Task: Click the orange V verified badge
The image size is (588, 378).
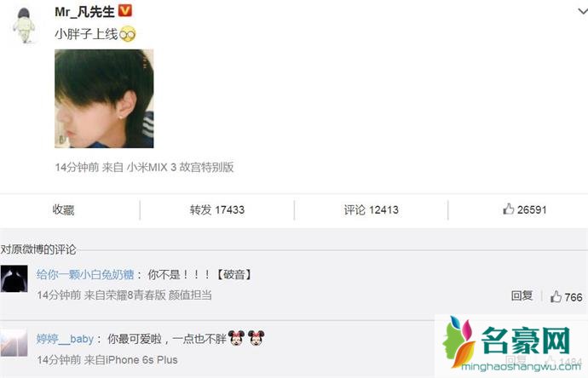Action: [125, 10]
